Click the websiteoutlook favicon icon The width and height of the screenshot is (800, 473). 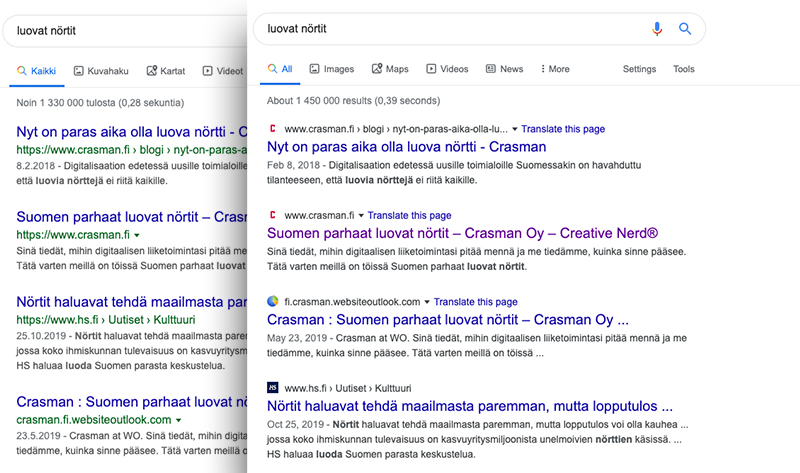pyautogui.click(x=273, y=301)
